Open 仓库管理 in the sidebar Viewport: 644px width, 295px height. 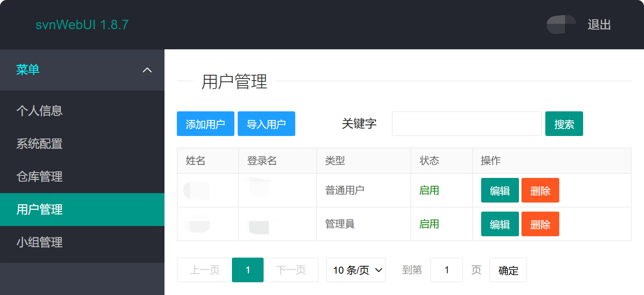39,177
